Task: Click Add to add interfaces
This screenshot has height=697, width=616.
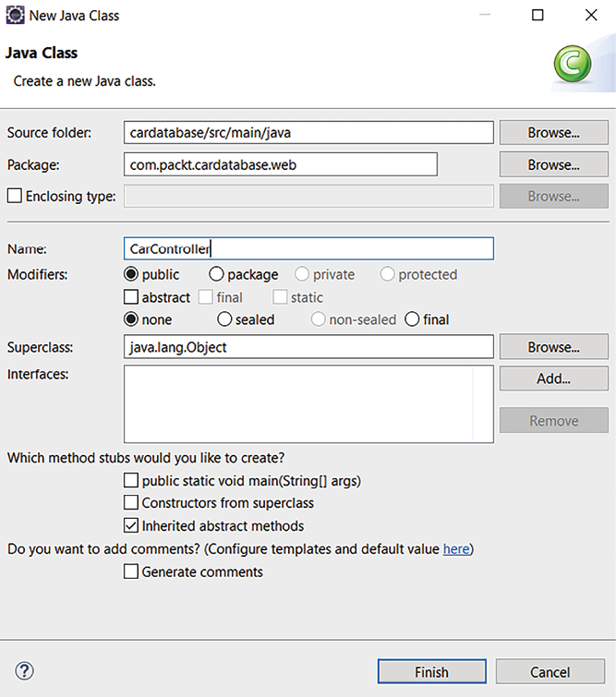Action: point(553,379)
